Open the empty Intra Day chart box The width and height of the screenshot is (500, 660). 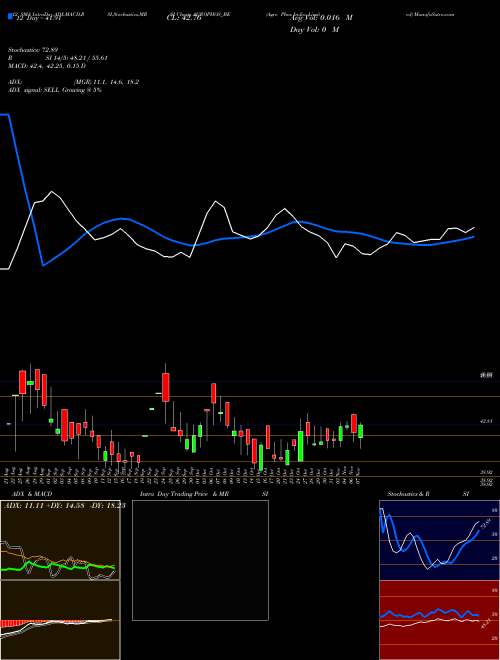coord(200,560)
